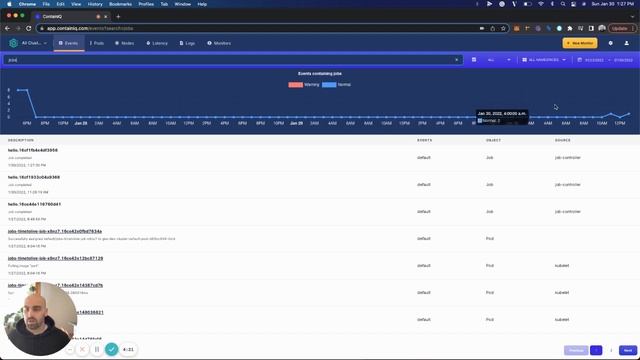Toggle the Warning legend swatch
This screenshot has width=640, height=360.
(296, 84)
